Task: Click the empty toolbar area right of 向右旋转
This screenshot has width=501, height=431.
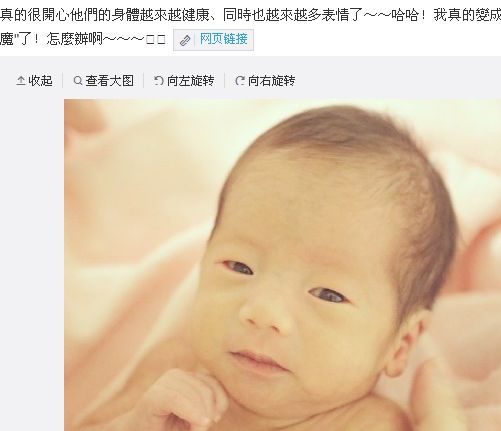Action: [x=398, y=81]
